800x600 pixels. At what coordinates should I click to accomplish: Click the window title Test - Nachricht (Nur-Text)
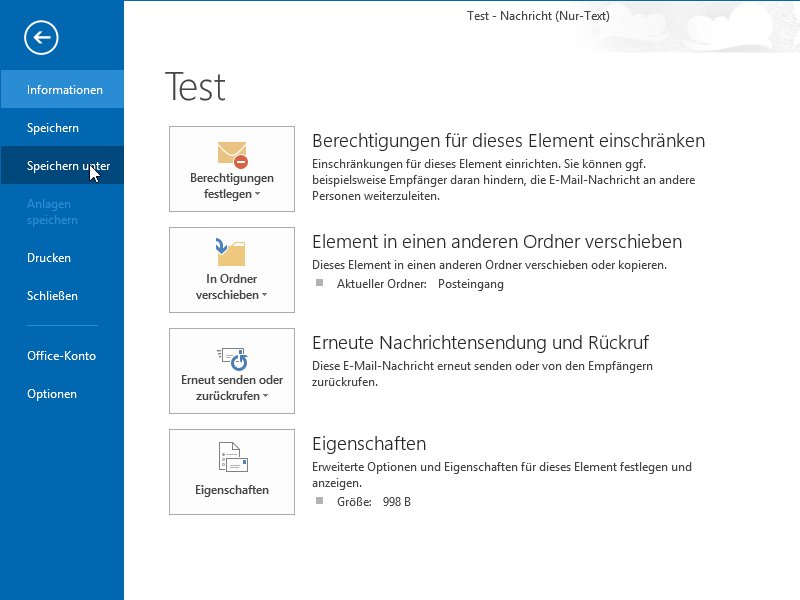538,16
